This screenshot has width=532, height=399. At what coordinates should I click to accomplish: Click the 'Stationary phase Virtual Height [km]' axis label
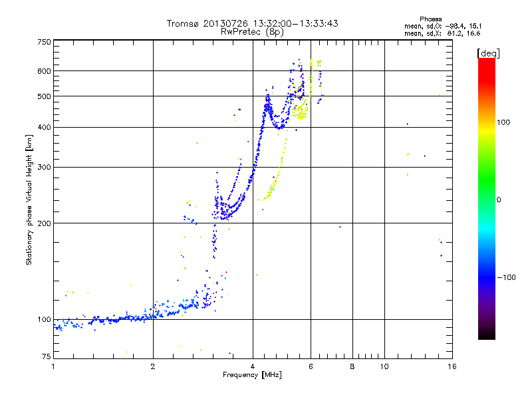click(29, 200)
